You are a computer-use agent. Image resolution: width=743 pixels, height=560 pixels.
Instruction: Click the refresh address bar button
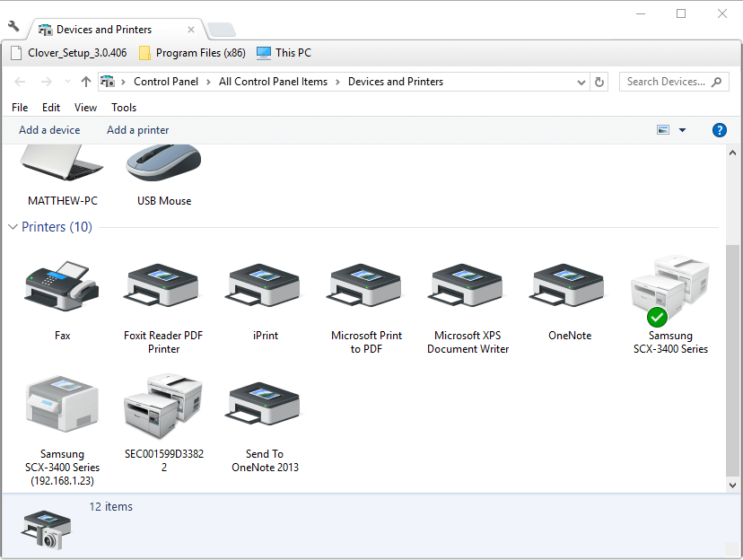tap(599, 82)
